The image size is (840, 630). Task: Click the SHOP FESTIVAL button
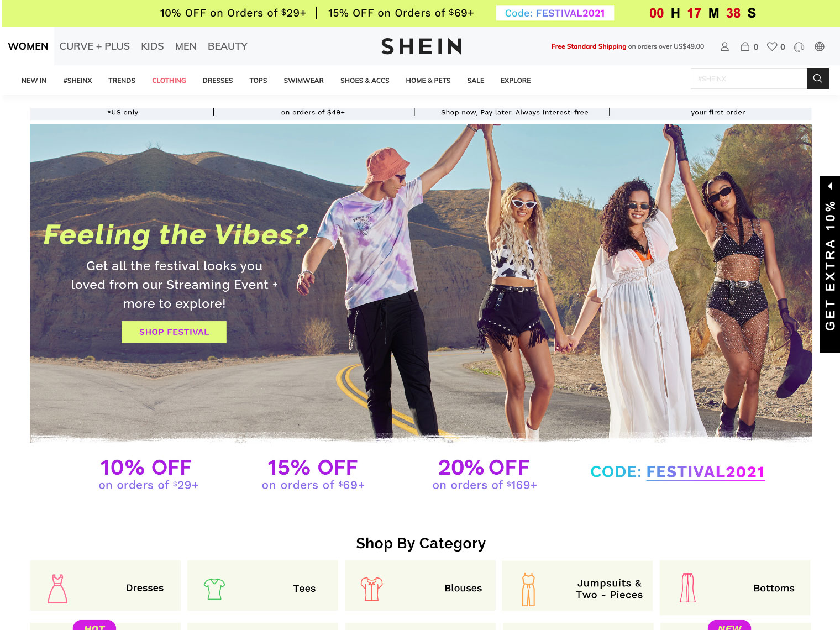point(174,332)
